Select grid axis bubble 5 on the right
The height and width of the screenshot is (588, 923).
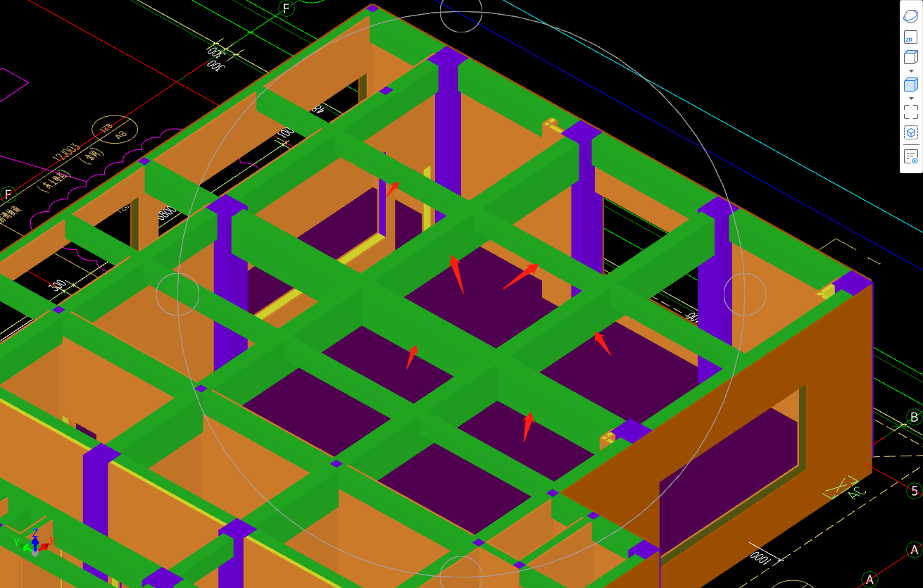click(x=914, y=491)
